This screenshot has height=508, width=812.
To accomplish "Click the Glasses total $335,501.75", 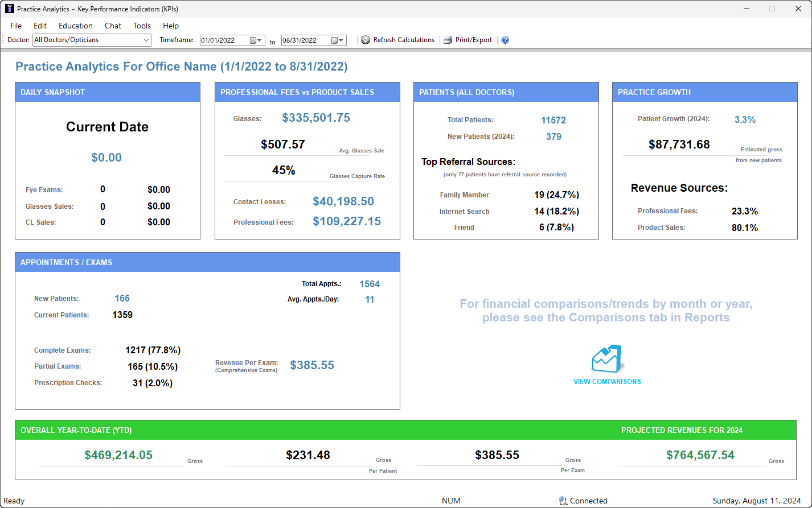I will pyautogui.click(x=316, y=118).
